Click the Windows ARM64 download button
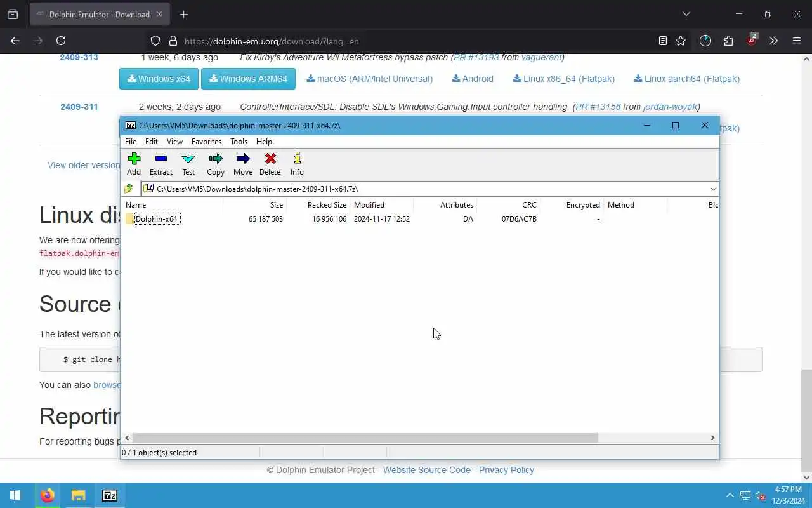812x508 pixels. pos(248,79)
